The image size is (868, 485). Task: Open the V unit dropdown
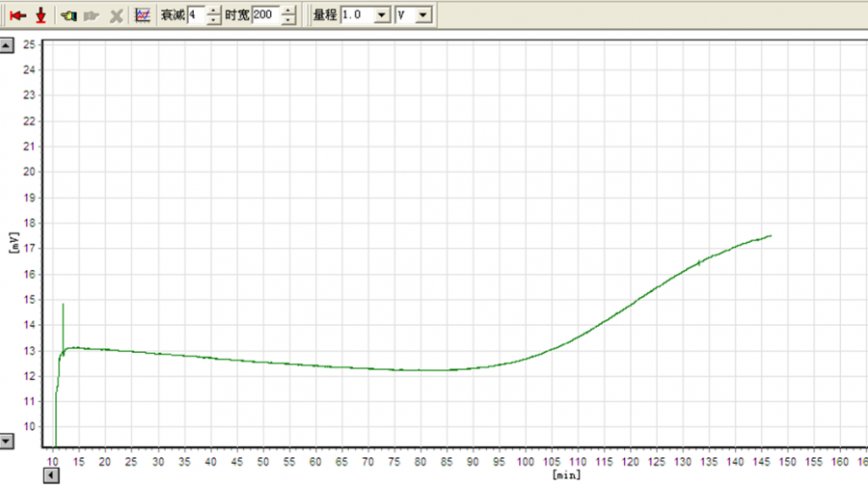click(x=422, y=15)
